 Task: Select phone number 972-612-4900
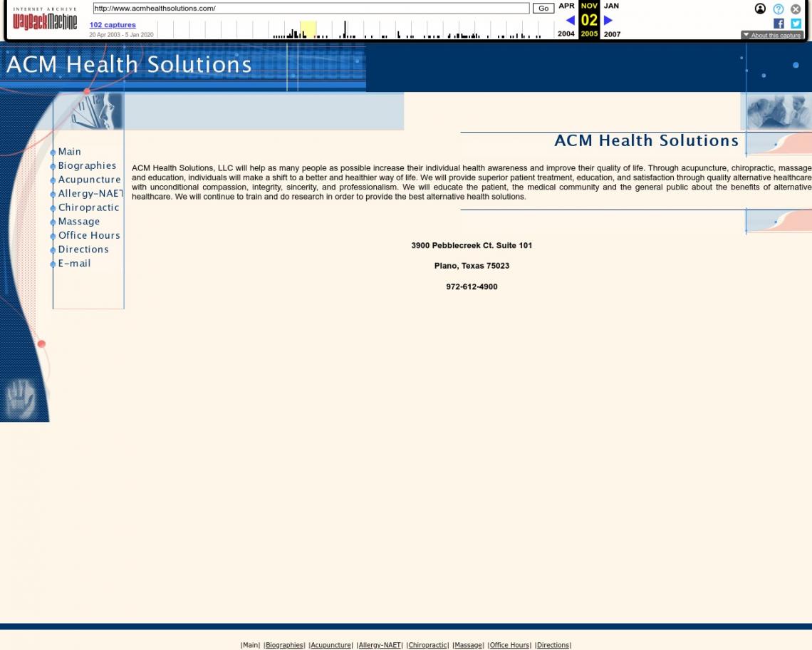point(472,286)
